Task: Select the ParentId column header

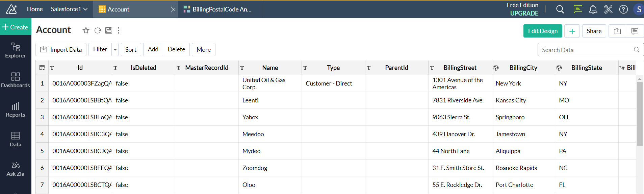Action: [397, 68]
